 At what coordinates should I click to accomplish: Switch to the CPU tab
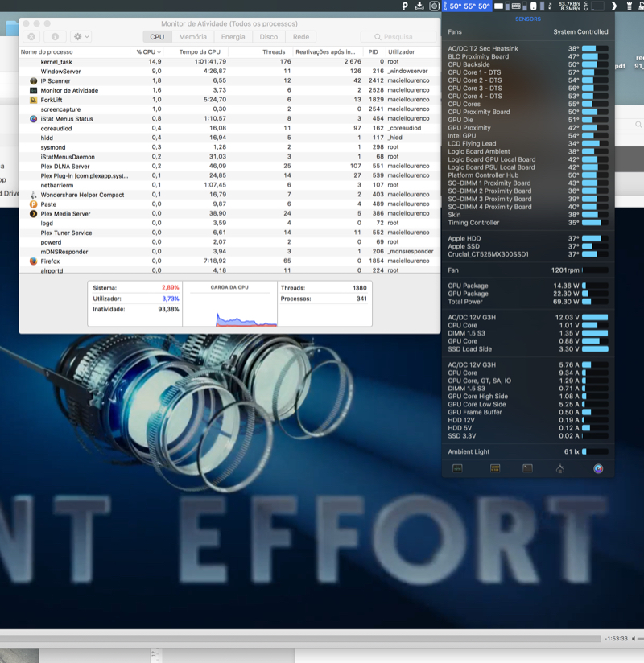coord(157,37)
